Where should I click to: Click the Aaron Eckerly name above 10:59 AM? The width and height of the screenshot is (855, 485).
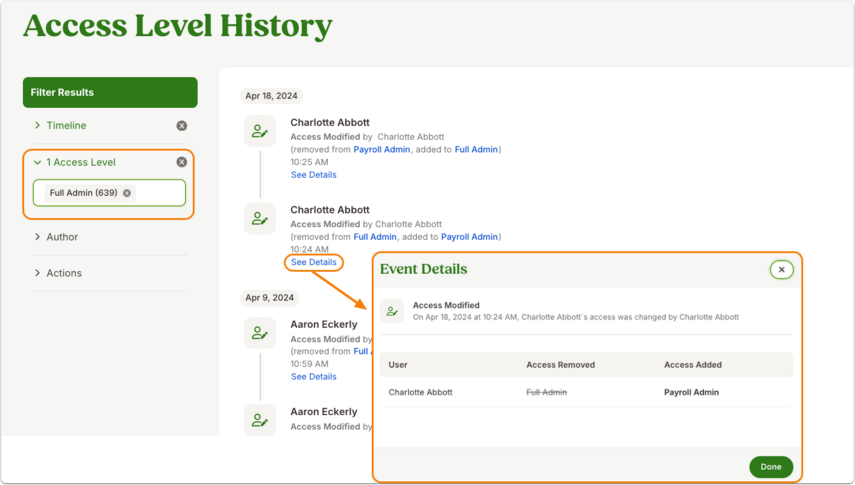click(x=324, y=324)
